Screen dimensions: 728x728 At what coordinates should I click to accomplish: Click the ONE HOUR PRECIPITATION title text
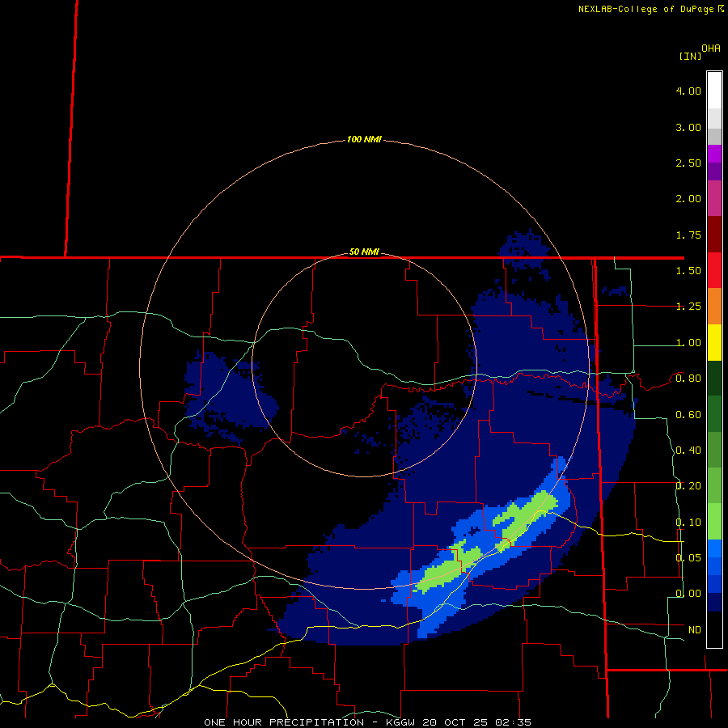click(284, 722)
